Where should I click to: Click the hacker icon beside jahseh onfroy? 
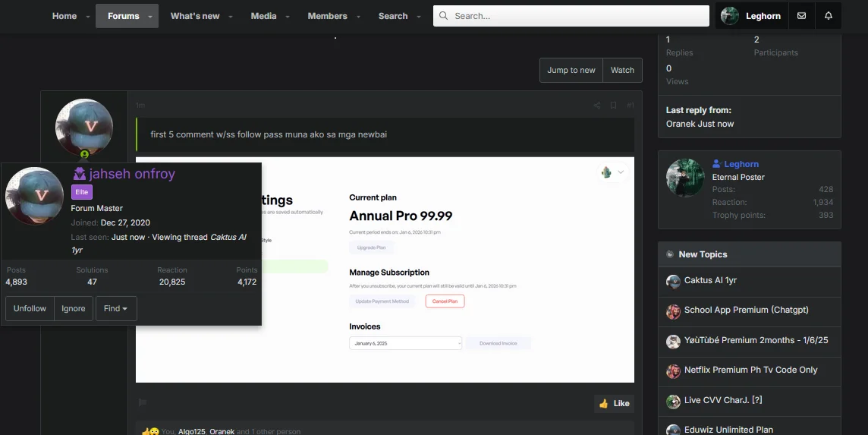click(x=79, y=173)
